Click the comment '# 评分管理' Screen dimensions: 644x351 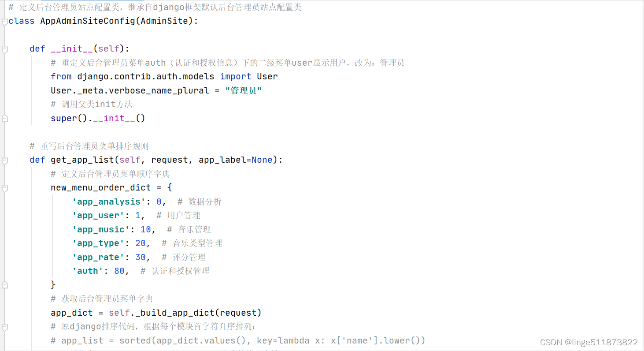184,257
